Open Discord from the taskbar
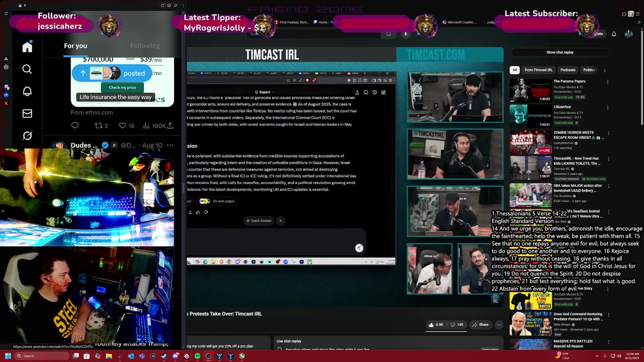Image resolution: width=644 pixels, height=362 pixels. (x=175, y=356)
